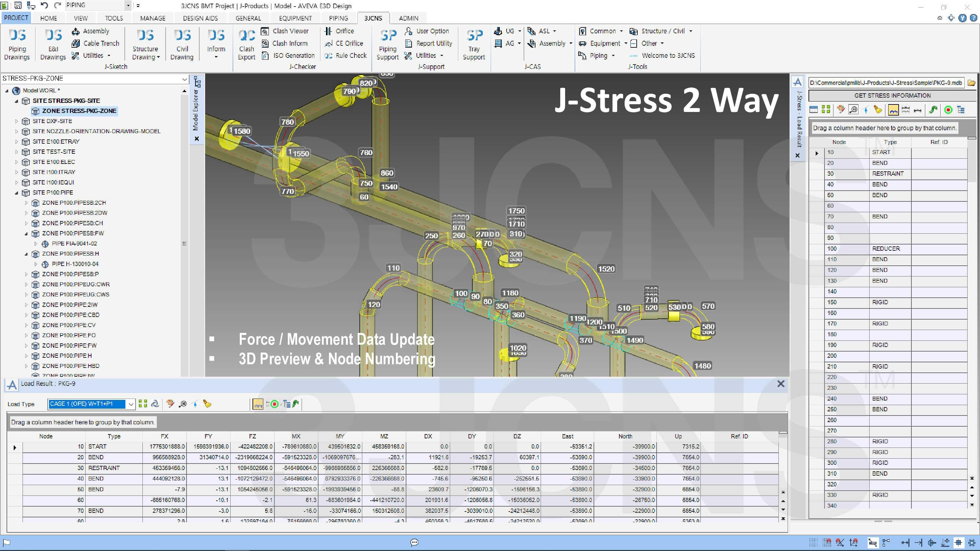Toggle highlighted node label mode in J-Stress panel
This screenshot has height=551, width=980.
pyautogui.click(x=893, y=110)
